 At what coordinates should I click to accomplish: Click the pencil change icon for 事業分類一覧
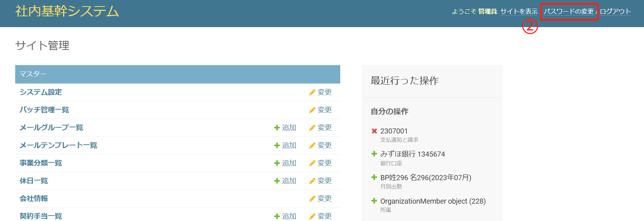coord(312,163)
